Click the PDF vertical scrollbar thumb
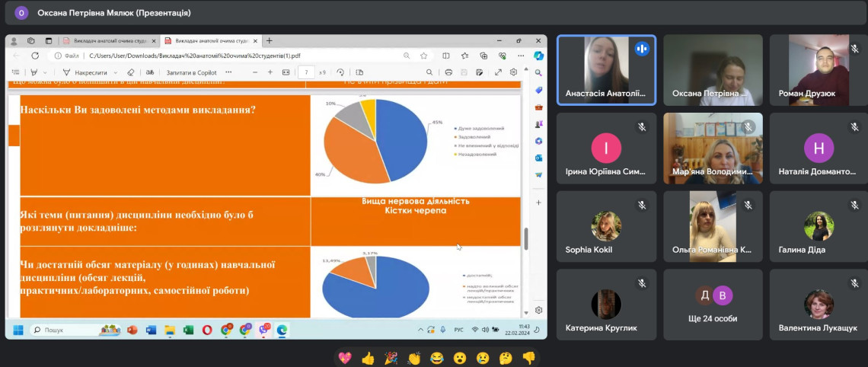868x367 pixels. [x=526, y=238]
